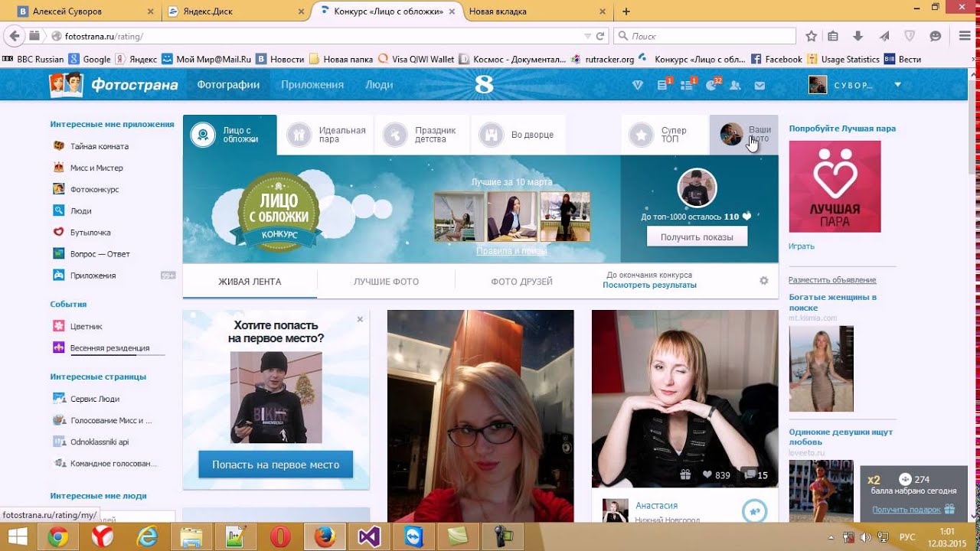Open Посмотреть результаты link
980x551 pixels.
pyautogui.click(x=649, y=285)
